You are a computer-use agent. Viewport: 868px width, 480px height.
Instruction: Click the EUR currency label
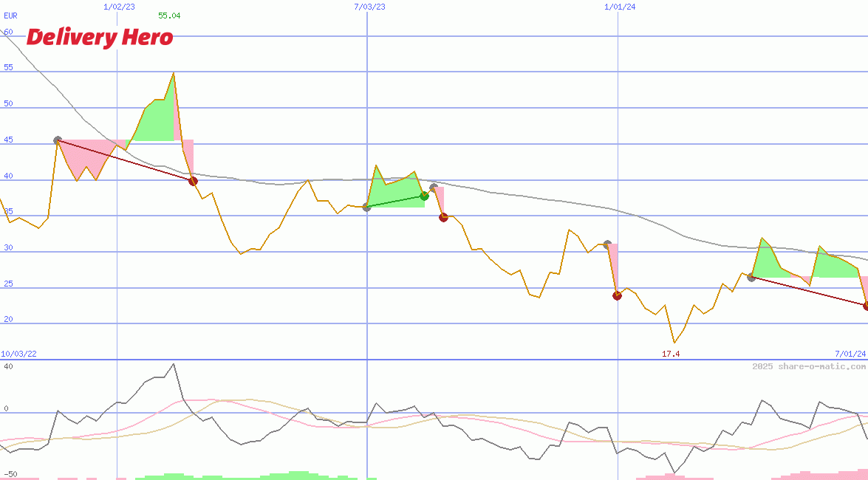click(10, 15)
